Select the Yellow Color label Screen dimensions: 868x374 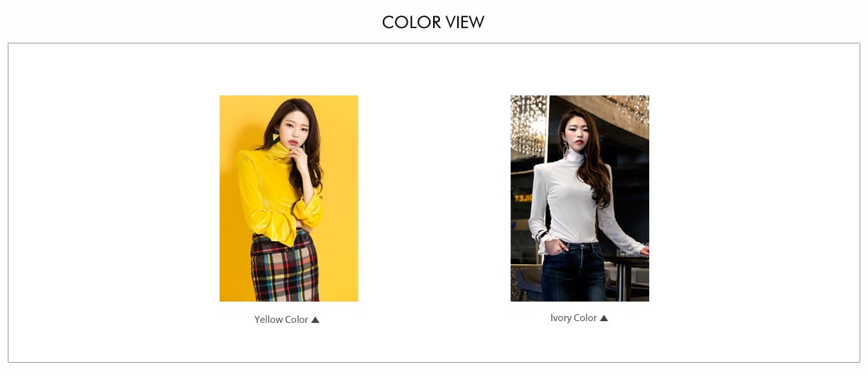pyautogui.click(x=281, y=319)
